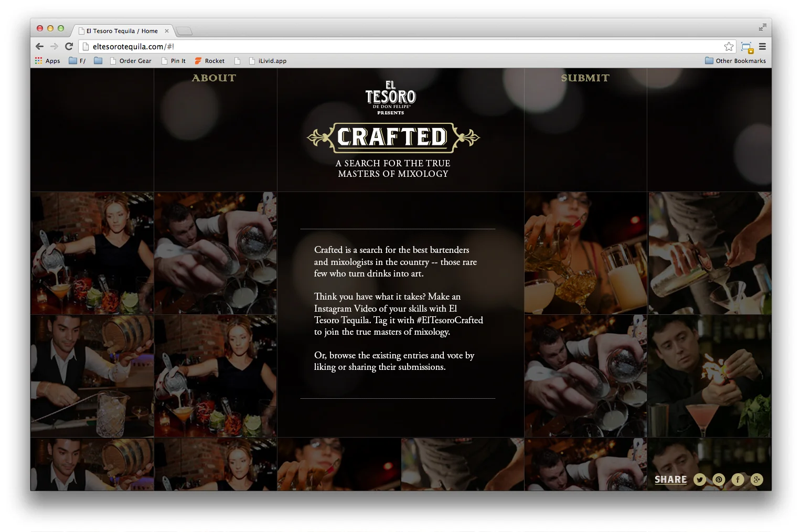
Task: Open the SUBMIT page
Action: [x=585, y=78]
